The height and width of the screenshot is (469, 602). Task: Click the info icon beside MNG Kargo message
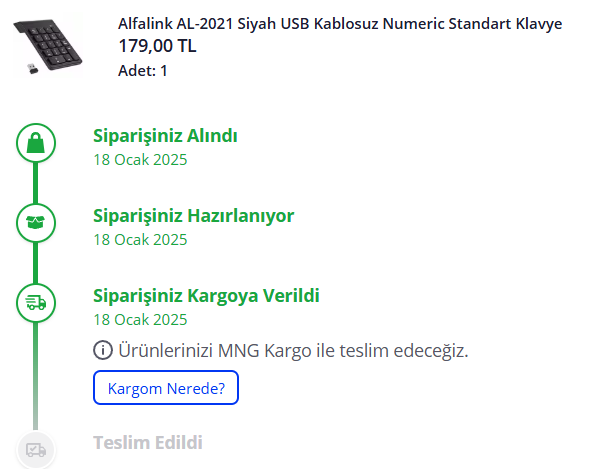pyautogui.click(x=102, y=350)
